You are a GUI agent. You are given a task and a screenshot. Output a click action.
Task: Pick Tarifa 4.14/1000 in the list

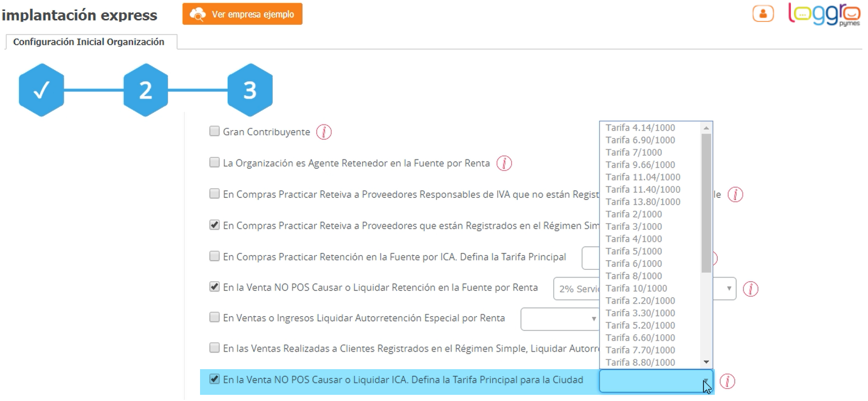[640, 127]
